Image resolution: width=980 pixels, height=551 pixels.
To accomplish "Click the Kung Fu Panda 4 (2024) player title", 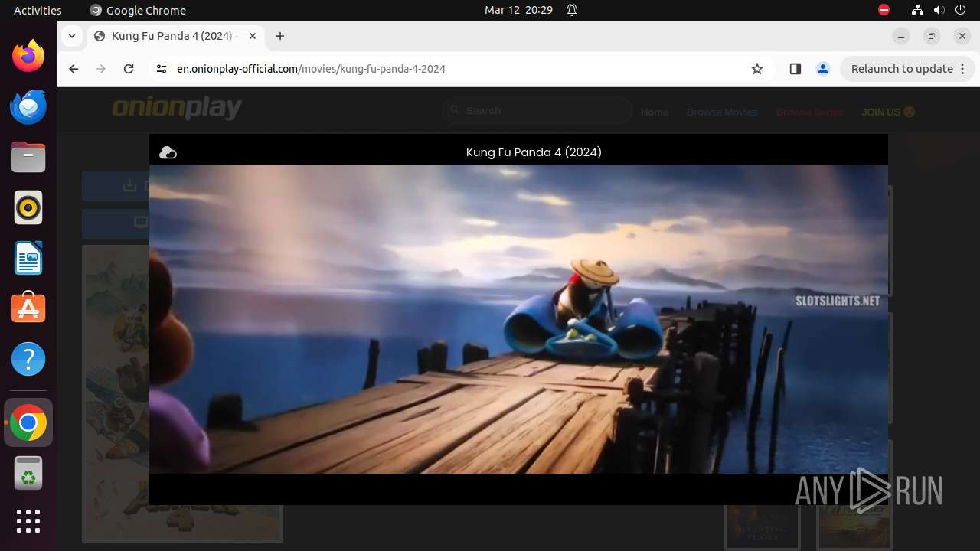I will pyautogui.click(x=534, y=152).
